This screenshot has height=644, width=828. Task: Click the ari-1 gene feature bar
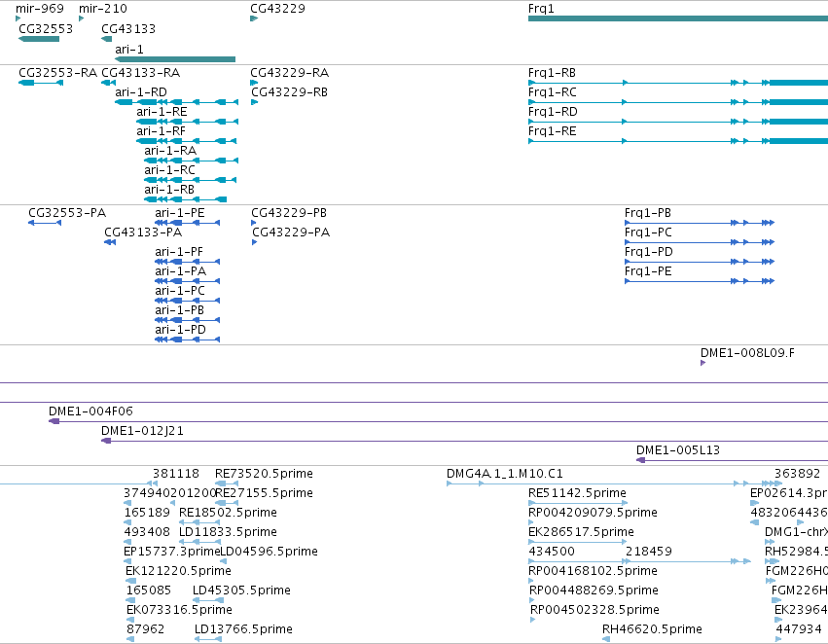[x=175, y=59]
